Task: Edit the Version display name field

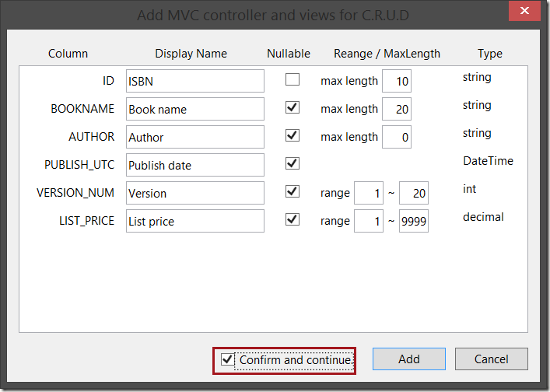Action: (x=195, y=193)
